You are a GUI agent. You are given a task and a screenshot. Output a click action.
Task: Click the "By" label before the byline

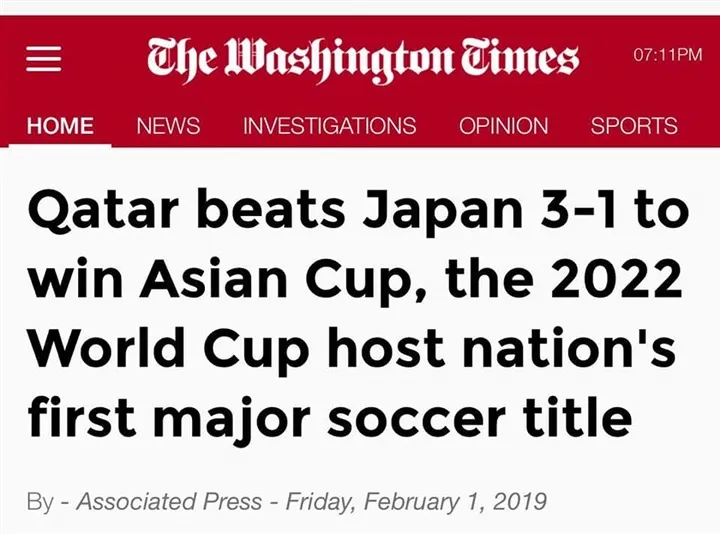[x=40, y=501]
